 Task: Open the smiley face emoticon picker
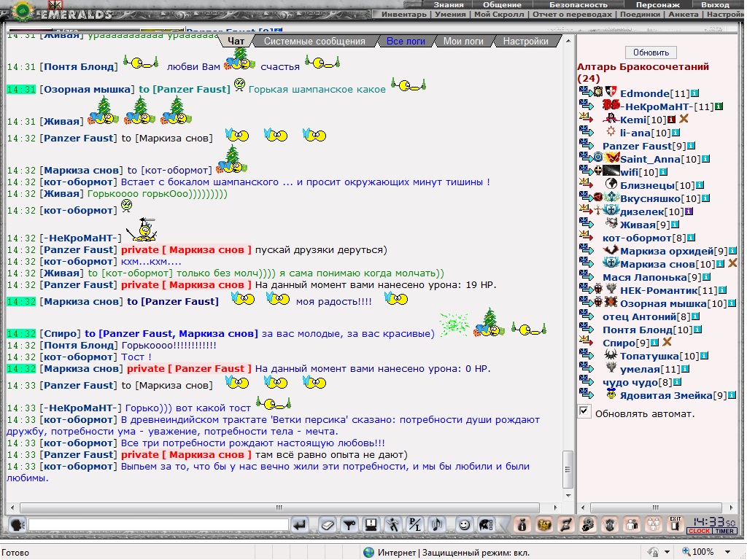pyautogui.click(x=464, y=525)
